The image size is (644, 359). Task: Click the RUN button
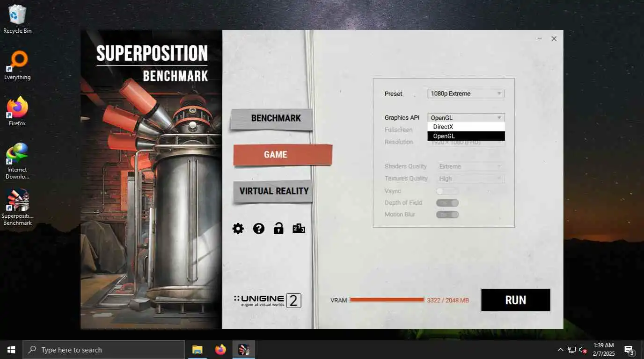tap(515, 300)
